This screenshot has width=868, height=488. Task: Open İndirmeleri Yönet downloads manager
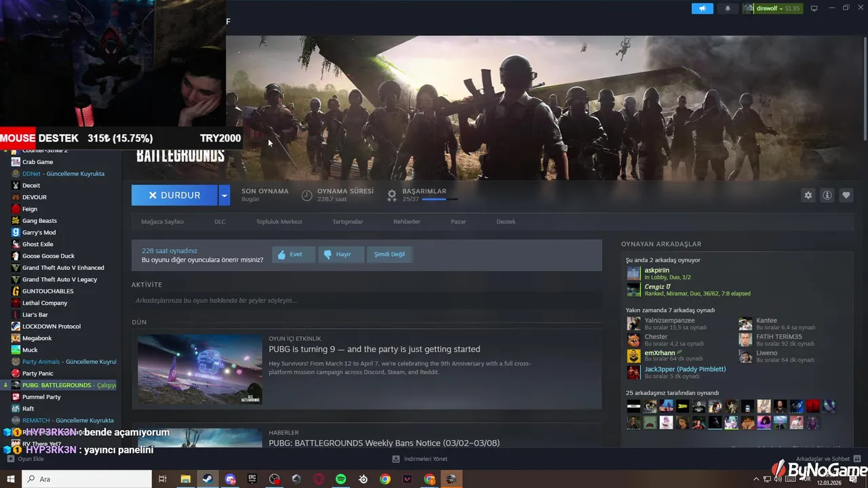click(x=419, y=459)
